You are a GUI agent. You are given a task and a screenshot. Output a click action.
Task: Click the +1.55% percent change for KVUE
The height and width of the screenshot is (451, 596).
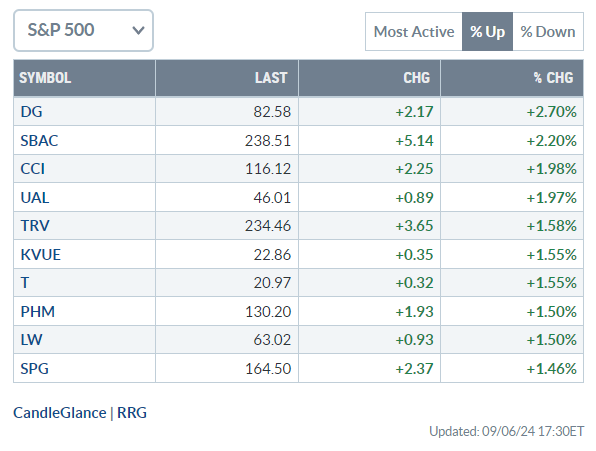click(552, 255)
